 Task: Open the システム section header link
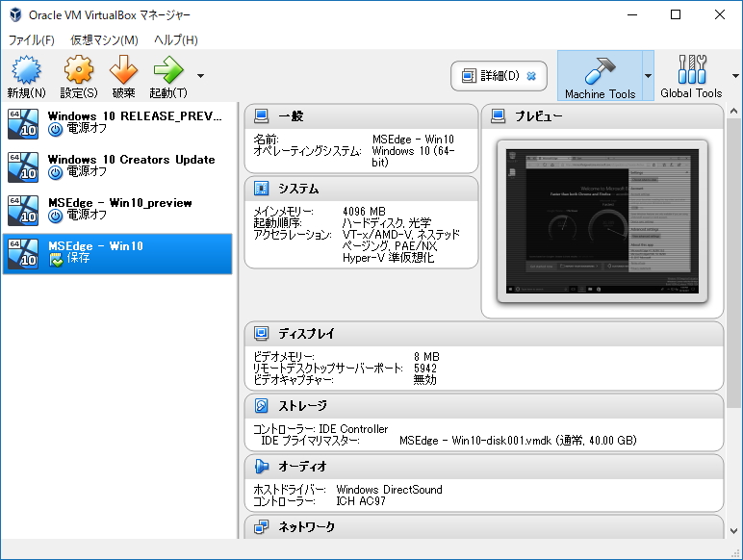point(298,189)
